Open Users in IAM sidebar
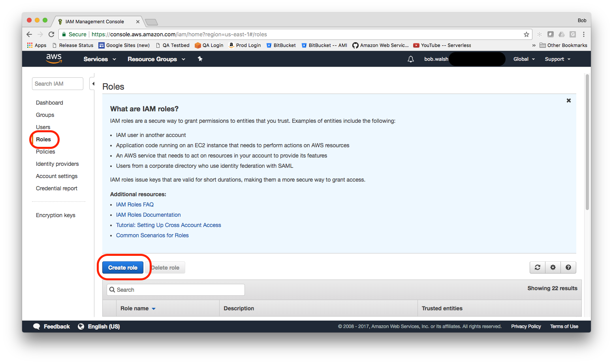613x364 pixels. [43, 127]
